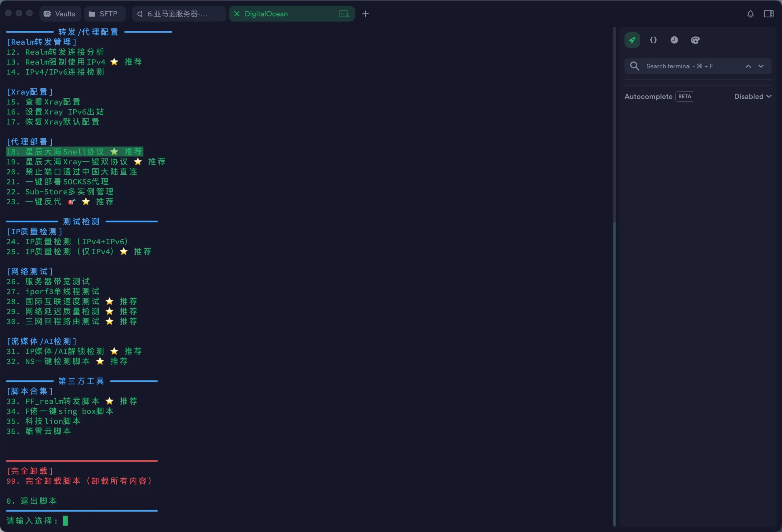Click the Vaults mask icon
This screenshot has height=532, width=782.
[47, 14]
